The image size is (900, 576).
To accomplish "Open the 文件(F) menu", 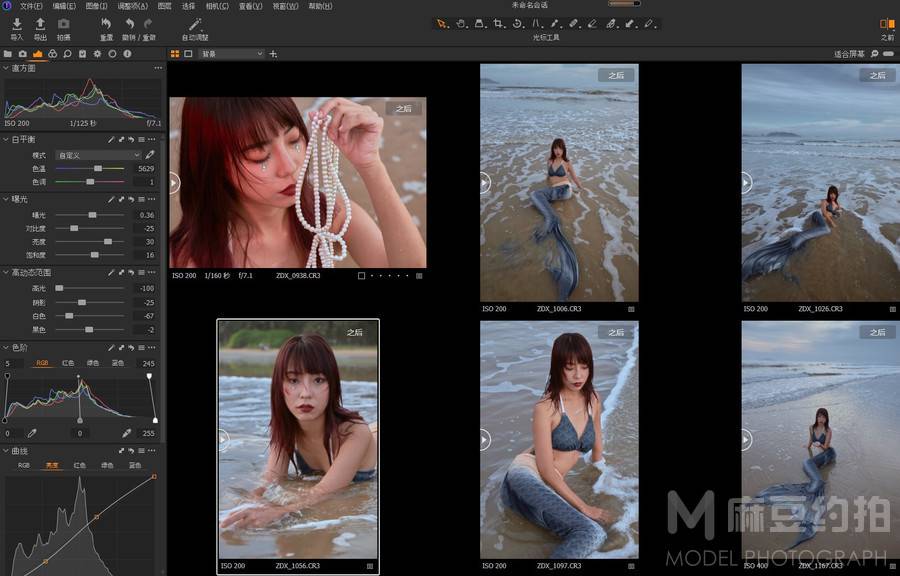I will tap(31, 6).
